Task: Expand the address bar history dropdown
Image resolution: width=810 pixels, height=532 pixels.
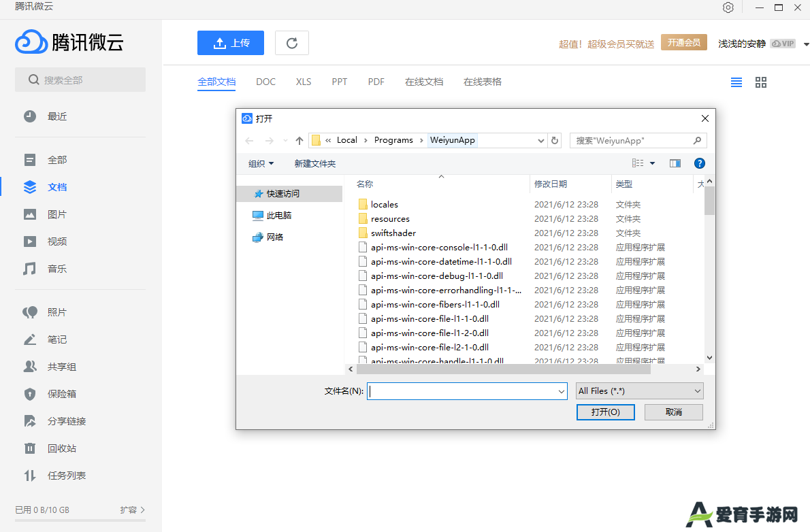Action: [540, 141]
